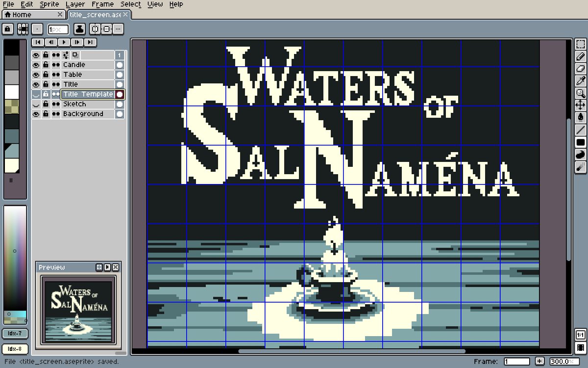Open the Frame menu

[x=102, y=4]
